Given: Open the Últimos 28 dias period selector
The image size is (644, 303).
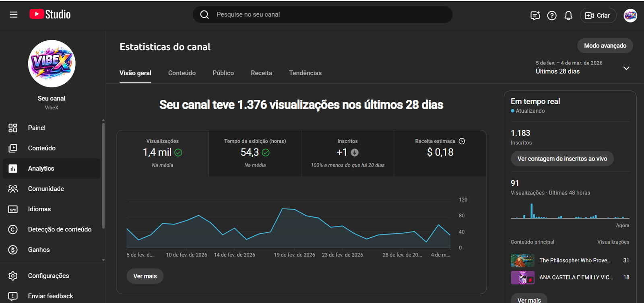Looking at the screenshot, I should 582,68.
